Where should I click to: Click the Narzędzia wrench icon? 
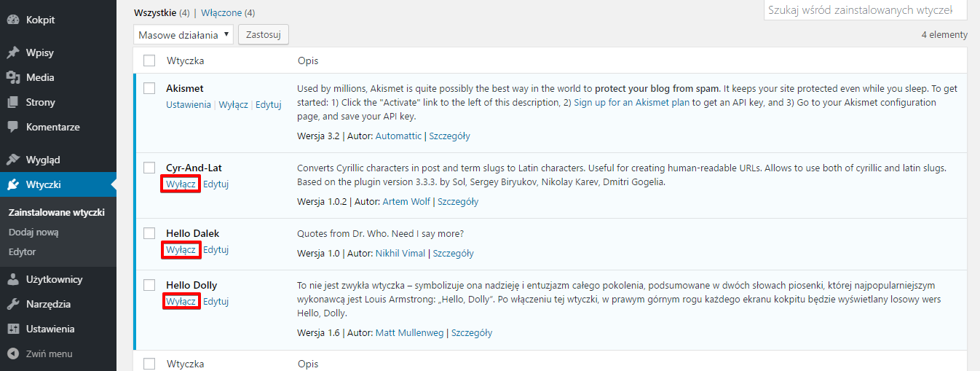click(12, 304)
